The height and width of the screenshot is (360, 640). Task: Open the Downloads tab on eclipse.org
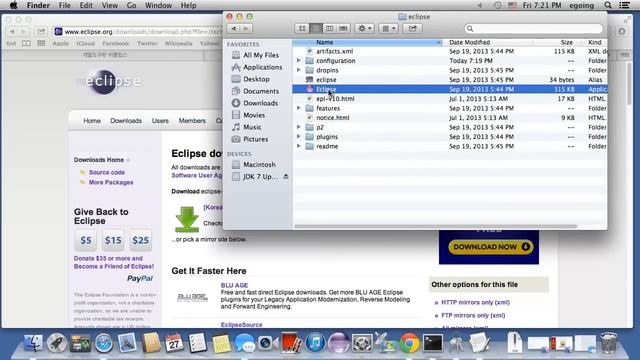point(126,121)
